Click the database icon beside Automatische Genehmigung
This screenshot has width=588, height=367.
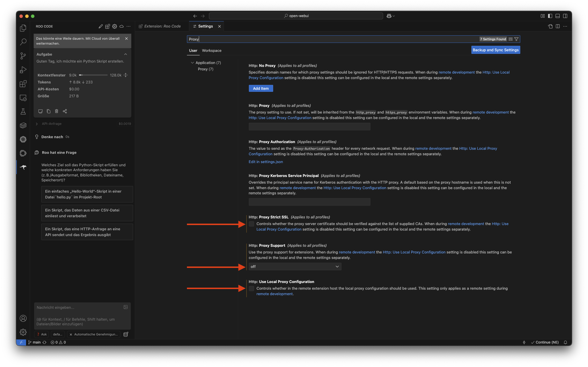click(126, 334)
